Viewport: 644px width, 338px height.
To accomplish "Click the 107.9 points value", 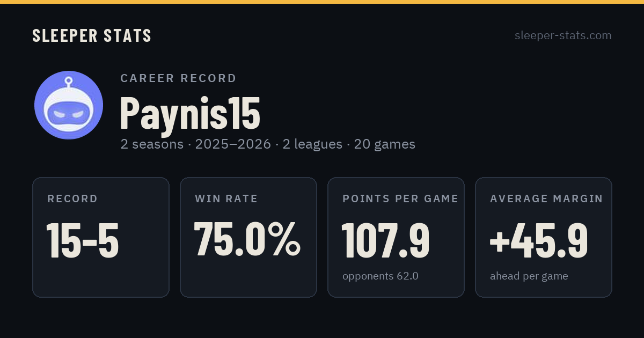I will pyautogui.click(x=386, y=239).
